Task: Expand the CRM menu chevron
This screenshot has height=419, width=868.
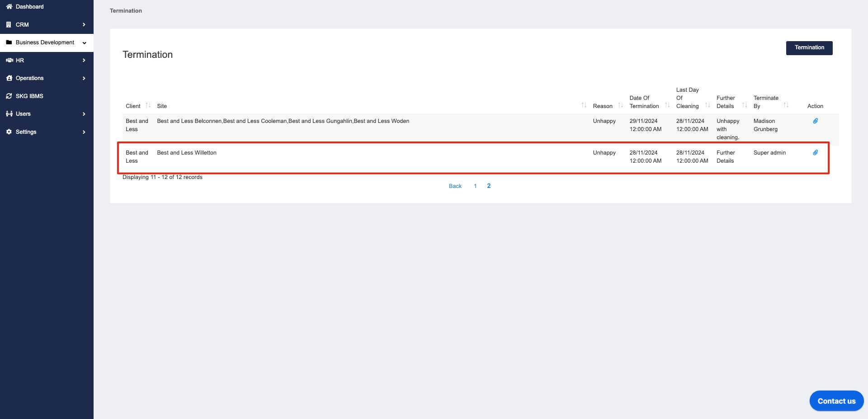Action: pyautogui.click(x=84, y=25)
